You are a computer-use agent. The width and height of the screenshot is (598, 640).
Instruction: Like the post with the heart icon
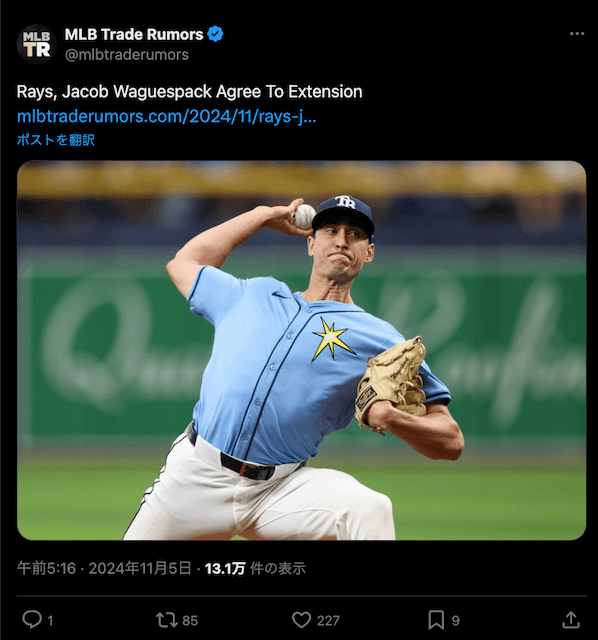tap(302, 620)
